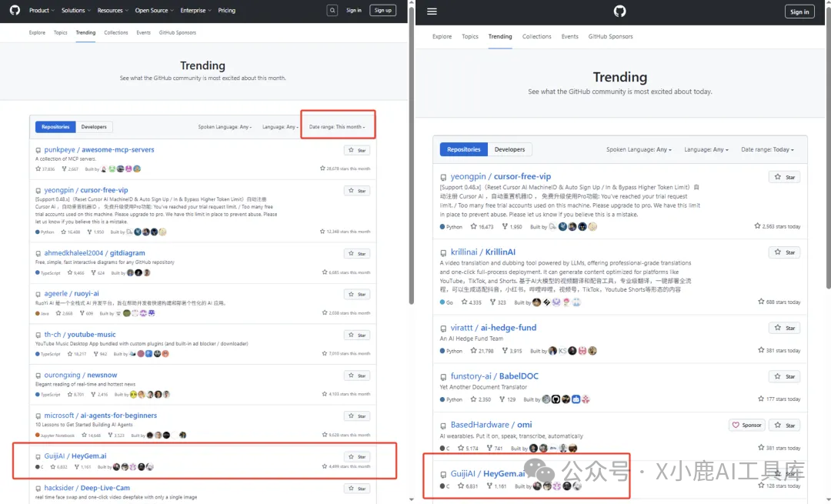
Task: Select Developers toggle in left window
Action: point(94,127)
